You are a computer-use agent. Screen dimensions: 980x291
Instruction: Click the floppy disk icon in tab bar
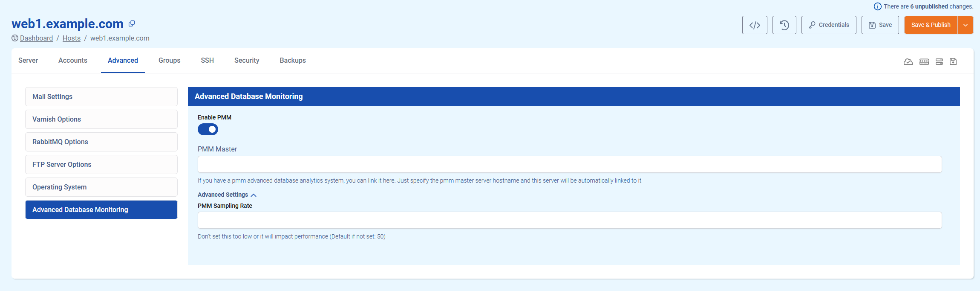tap(953, 62)
